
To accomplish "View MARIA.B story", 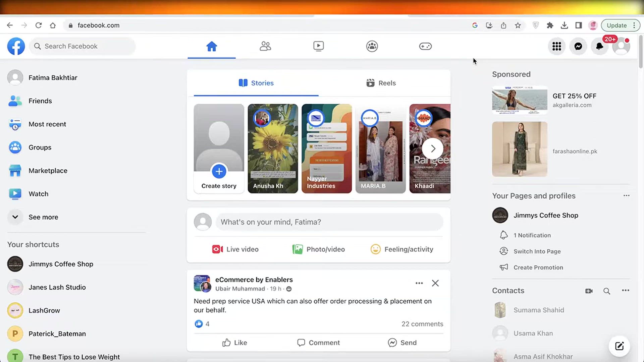I will coord(380,148).
